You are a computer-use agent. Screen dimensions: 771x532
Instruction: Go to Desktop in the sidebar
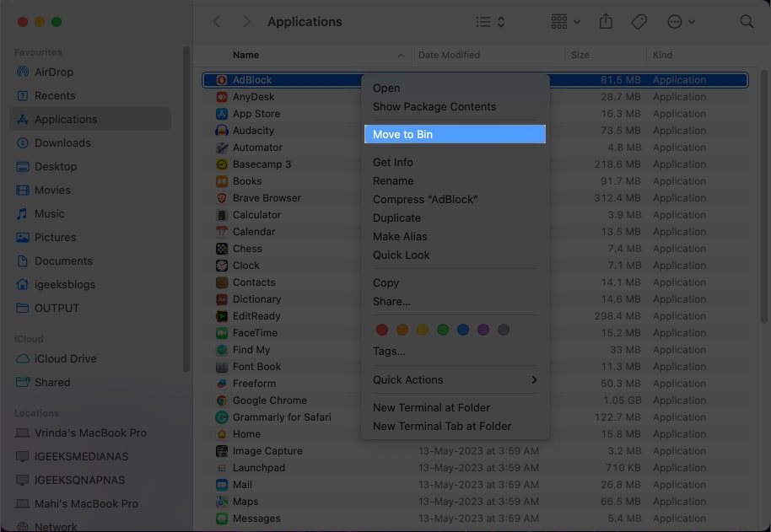pos(90,167)
